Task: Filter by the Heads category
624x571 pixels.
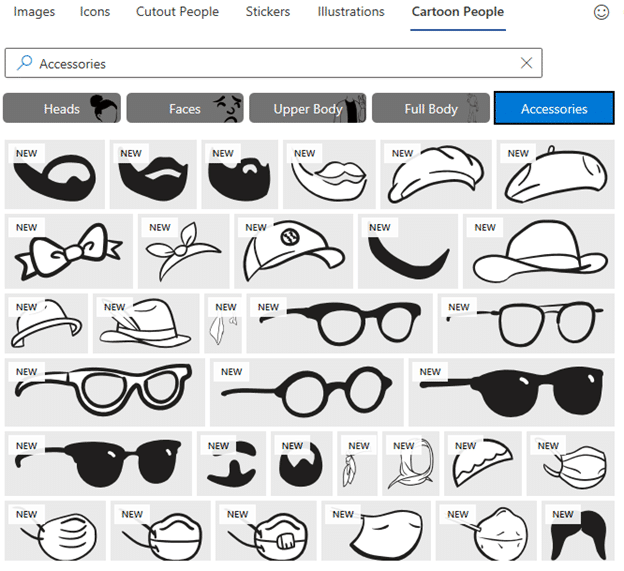Action: pyautogui.click(x=62, y=108)
